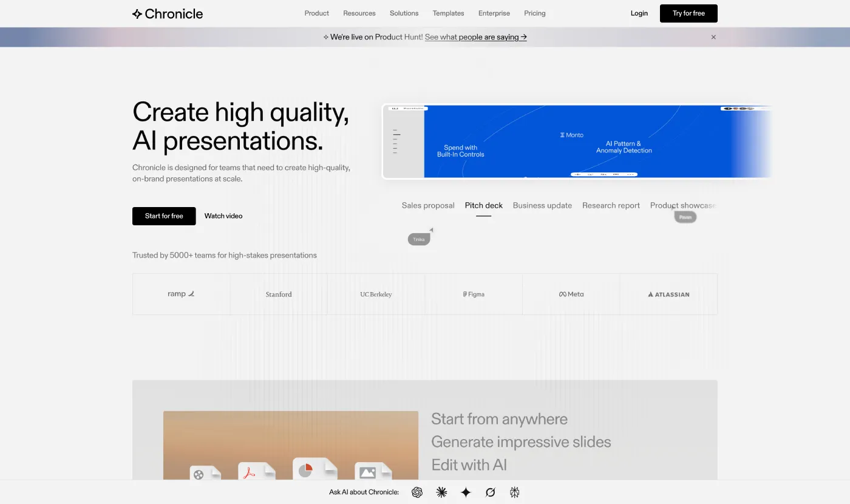This screenshot has width=850, height=504.
Task: Switch to the Sales proposal tab
Action: (x=428, y=206)
